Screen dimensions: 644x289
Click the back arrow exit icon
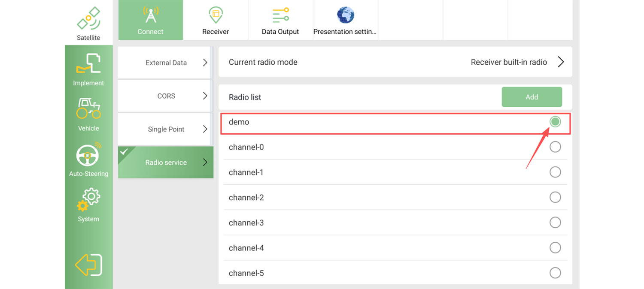point(88,265)
